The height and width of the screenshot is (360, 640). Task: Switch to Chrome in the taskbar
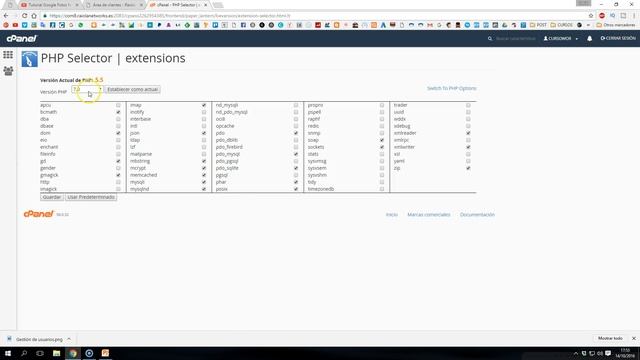73,353
